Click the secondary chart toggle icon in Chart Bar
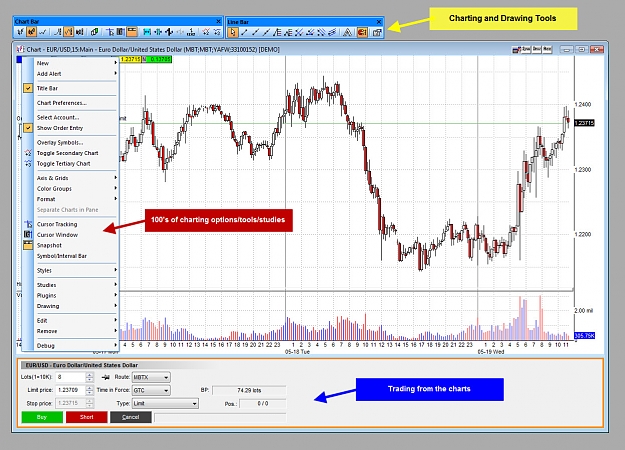Image resolution: width=625 pixels, height=450 pixels. click(x=206, y=32)
